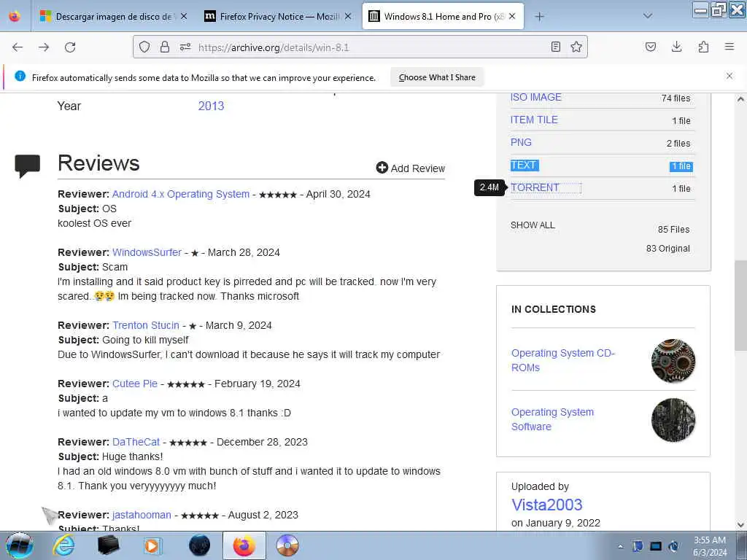Go back to the previous page
The height and width of the screenshot is (560, 747).
[x=18, y=47]
